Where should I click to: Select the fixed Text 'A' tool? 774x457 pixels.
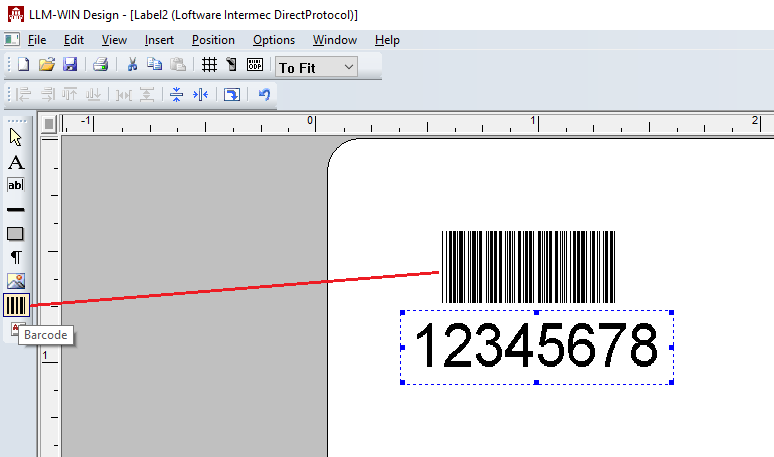[x=16, y=162]
